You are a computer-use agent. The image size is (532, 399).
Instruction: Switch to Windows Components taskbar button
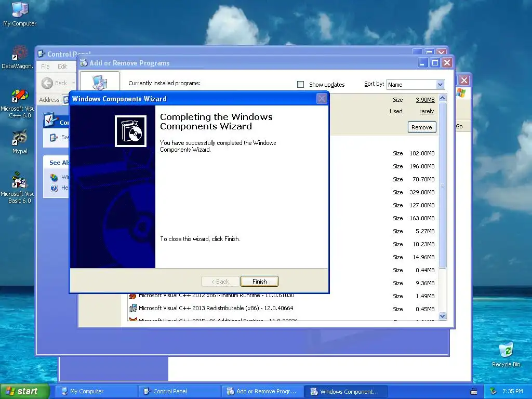tap(346, 391)
